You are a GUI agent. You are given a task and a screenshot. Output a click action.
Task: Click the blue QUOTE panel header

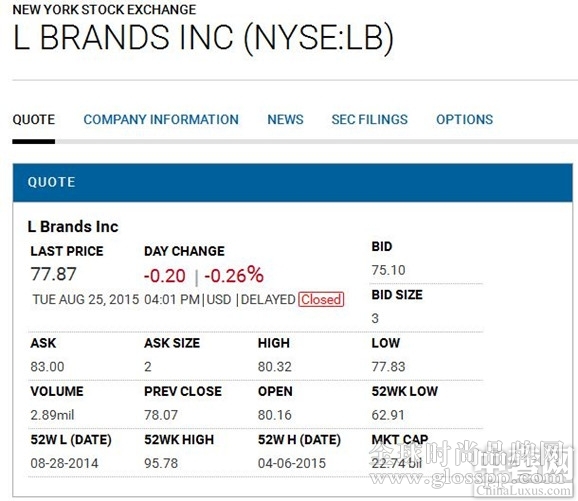coord(293,182)
